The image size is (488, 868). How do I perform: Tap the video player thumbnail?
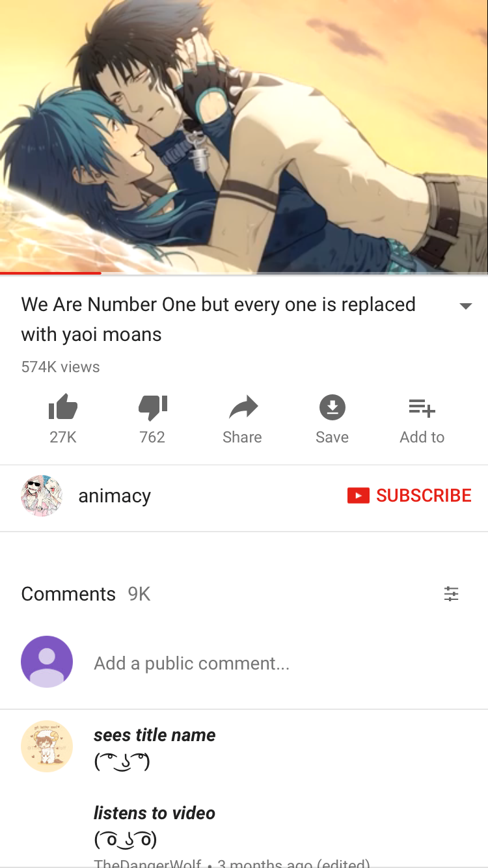coord(244,136)
